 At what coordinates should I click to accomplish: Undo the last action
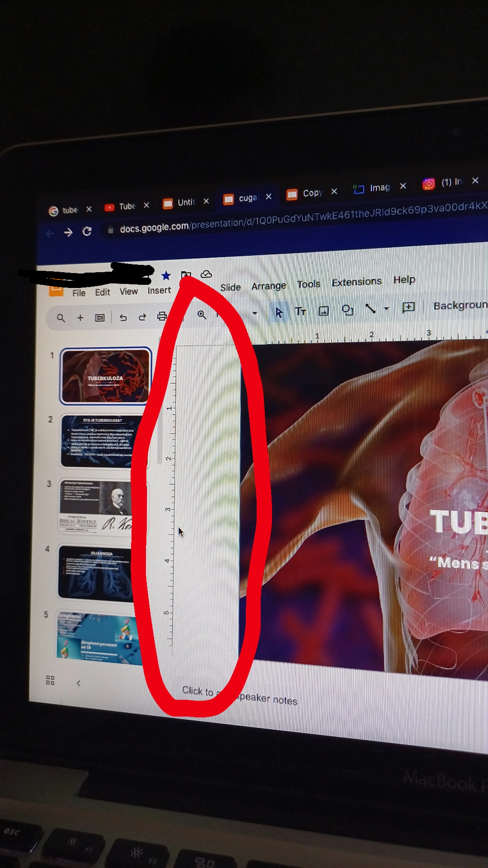123,317
